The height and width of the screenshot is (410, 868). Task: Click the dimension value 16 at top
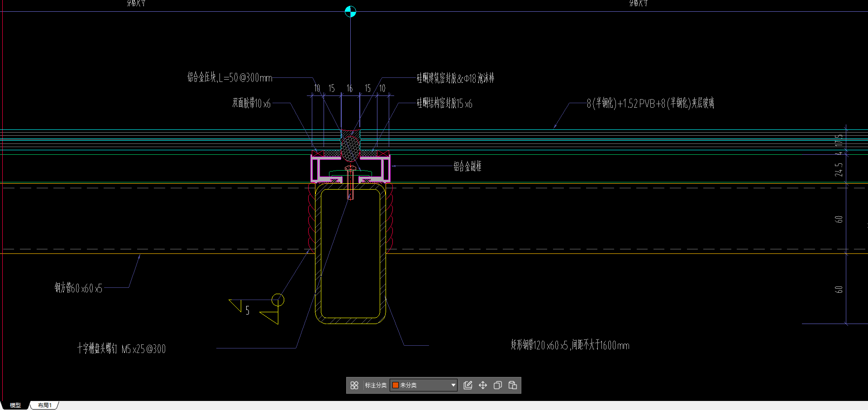(349, 88)
